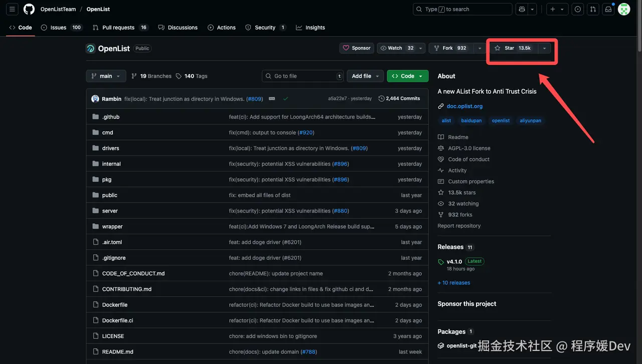This screenshot has width=642, height=364.
Task: Click the package icon for openlist-git
Action: click(441, 346)
